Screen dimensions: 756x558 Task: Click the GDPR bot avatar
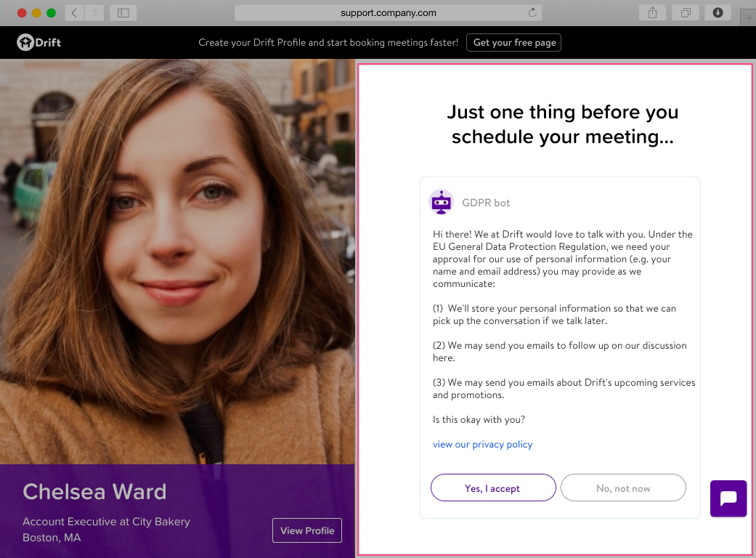[441, 202]
